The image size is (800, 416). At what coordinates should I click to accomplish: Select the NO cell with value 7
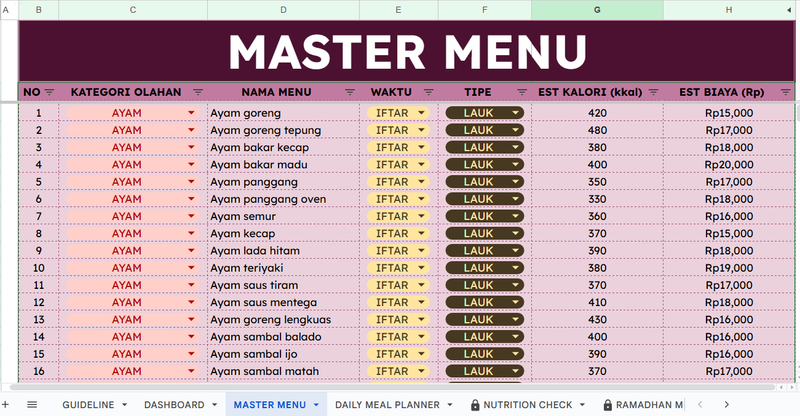point(39,216)
